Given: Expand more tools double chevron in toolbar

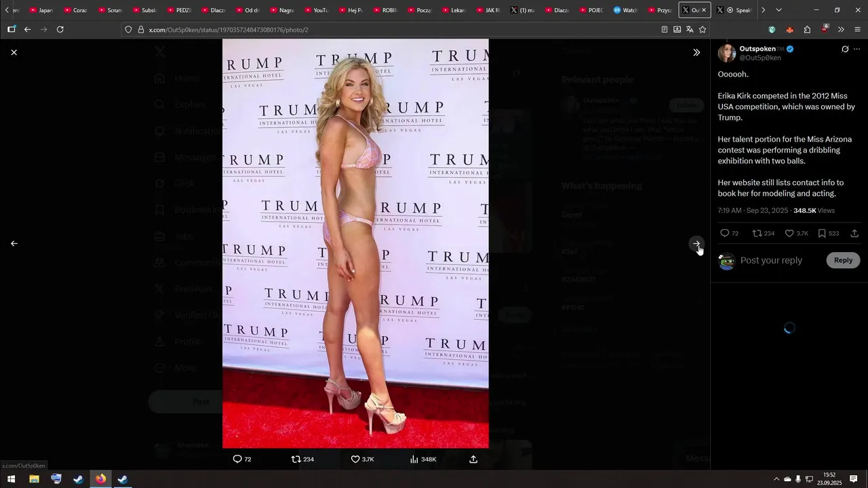Looking at the screenshot, I should coord(841,29).
